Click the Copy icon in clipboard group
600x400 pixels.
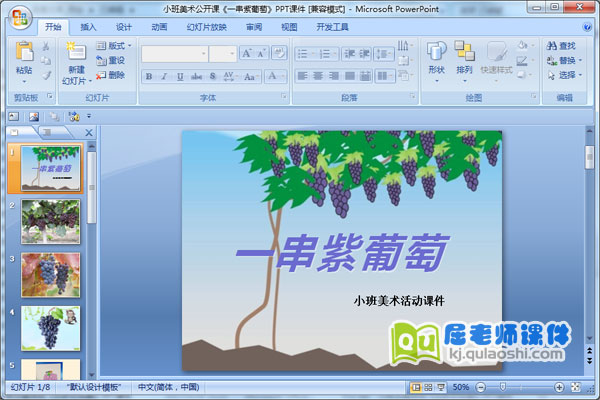click(x=46, y=60)
